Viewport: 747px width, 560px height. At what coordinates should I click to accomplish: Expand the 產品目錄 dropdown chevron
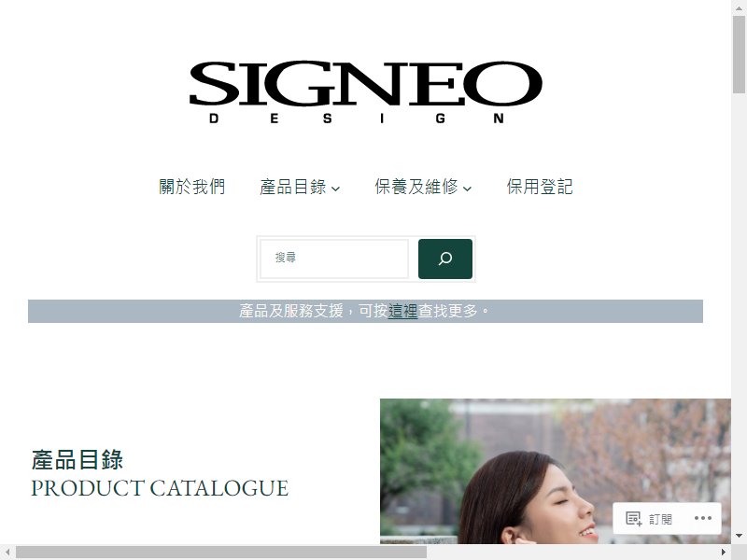[x=335, y=189]
